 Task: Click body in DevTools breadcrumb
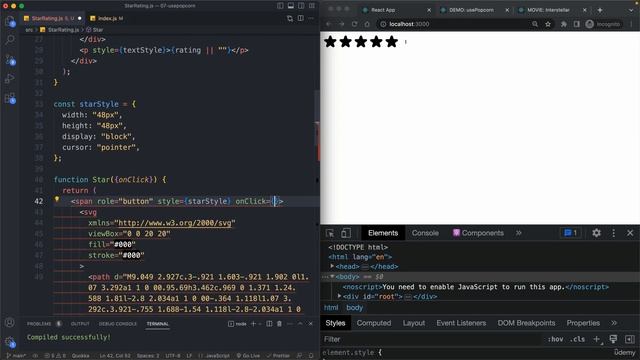click(354, 308)
